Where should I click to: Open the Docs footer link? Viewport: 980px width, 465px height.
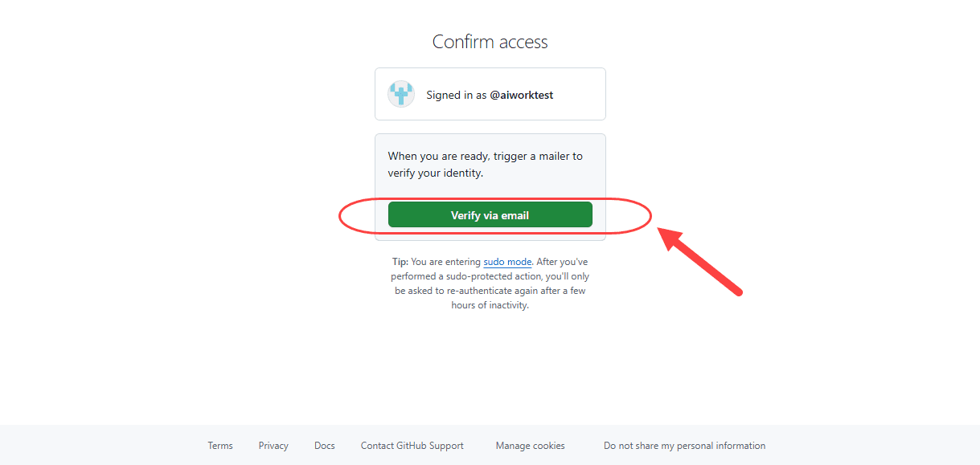click(325, 446)
